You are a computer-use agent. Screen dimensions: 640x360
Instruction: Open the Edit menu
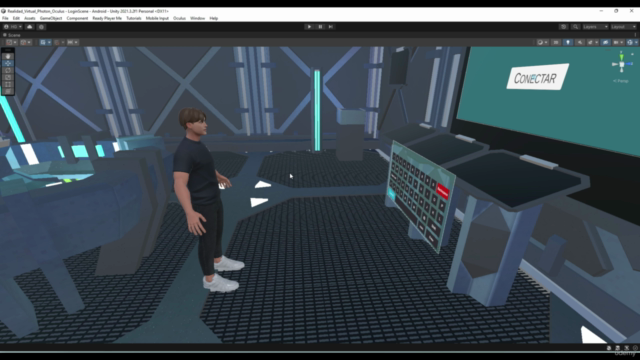[16, 18]
